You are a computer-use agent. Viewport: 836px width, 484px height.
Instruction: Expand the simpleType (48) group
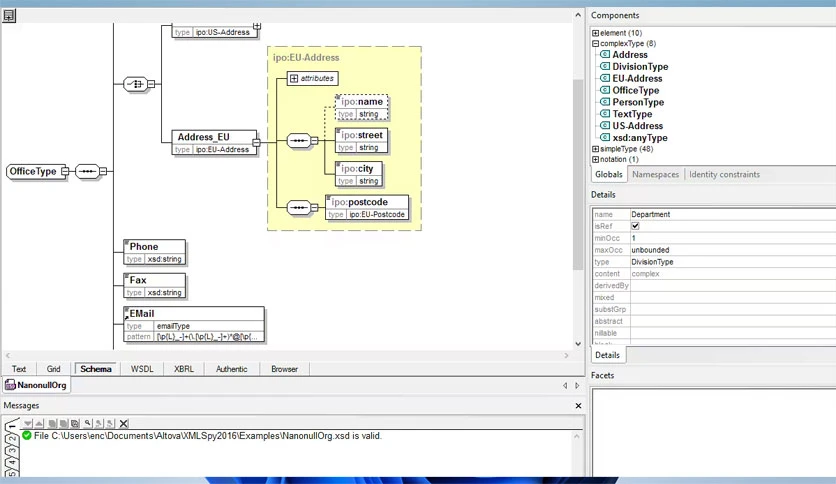pyautogui.click(x=596, y=149)
